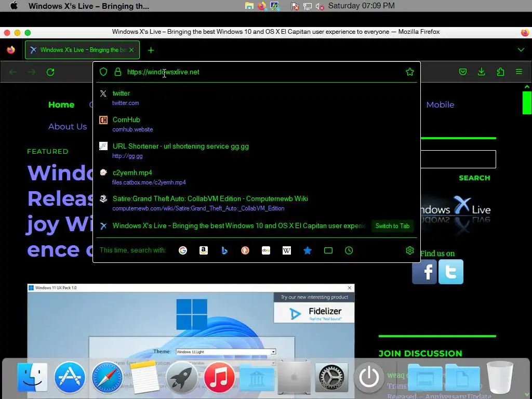This screenshot has height=399, width=532.
Task: Click the Saturday 07:09 PM clock
Action: point(362,6)
